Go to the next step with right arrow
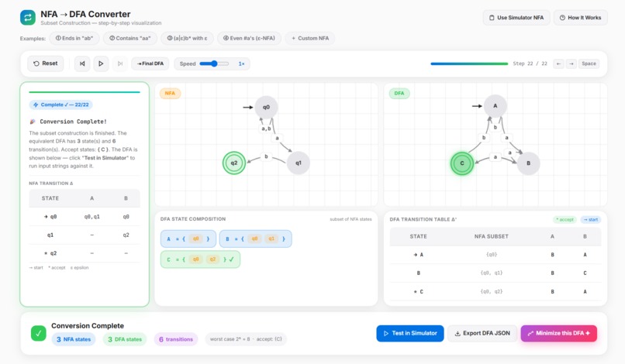Viewport: 625px width, 364px height. click(571, 64)
